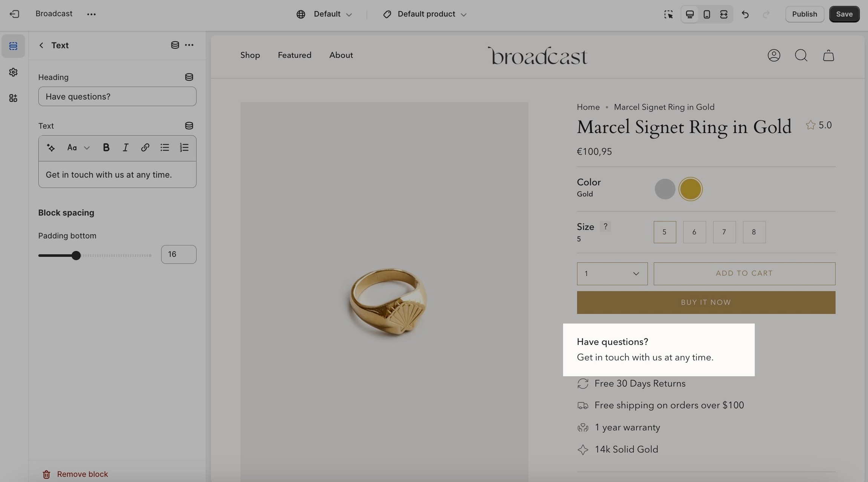Switch to mobile preview view
868x482 pixels.
pyautogui.click(x=707, y=14)
